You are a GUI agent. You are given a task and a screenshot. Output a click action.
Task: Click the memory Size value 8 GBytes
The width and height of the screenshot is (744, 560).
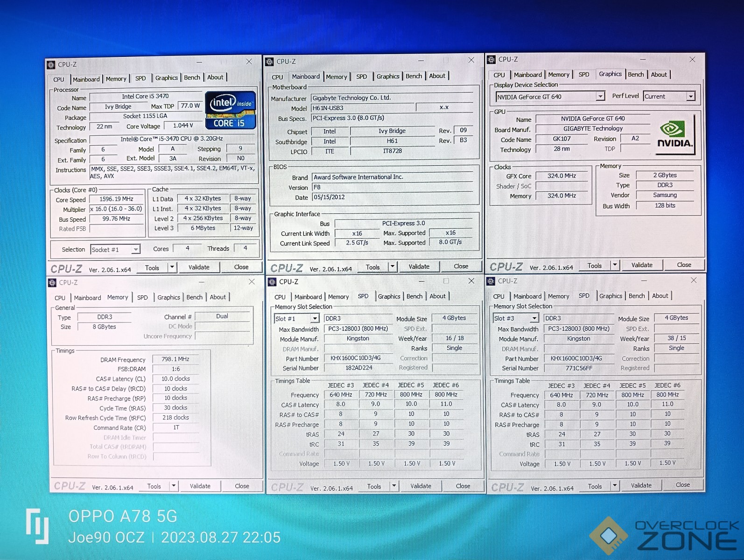[x=104, y=327]
